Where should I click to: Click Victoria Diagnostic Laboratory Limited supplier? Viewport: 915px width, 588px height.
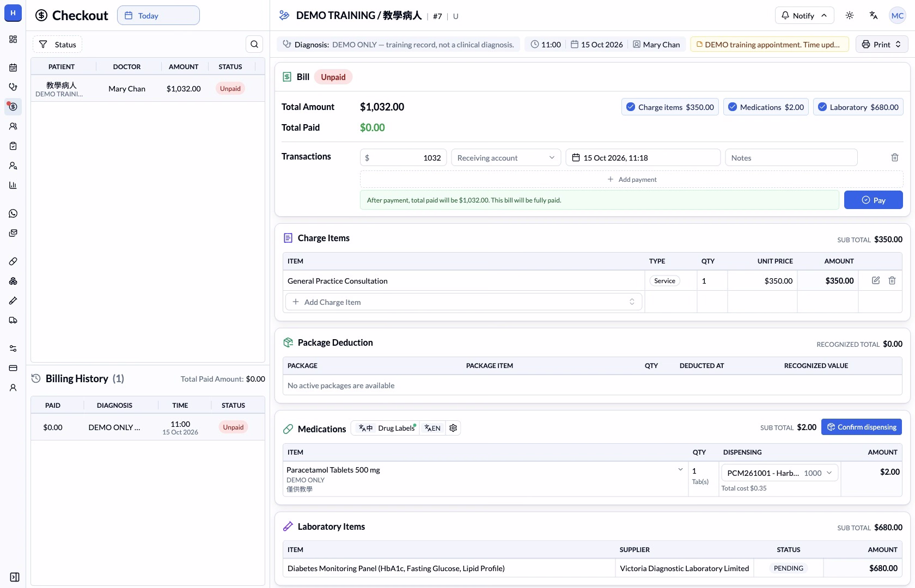[685, 568]
